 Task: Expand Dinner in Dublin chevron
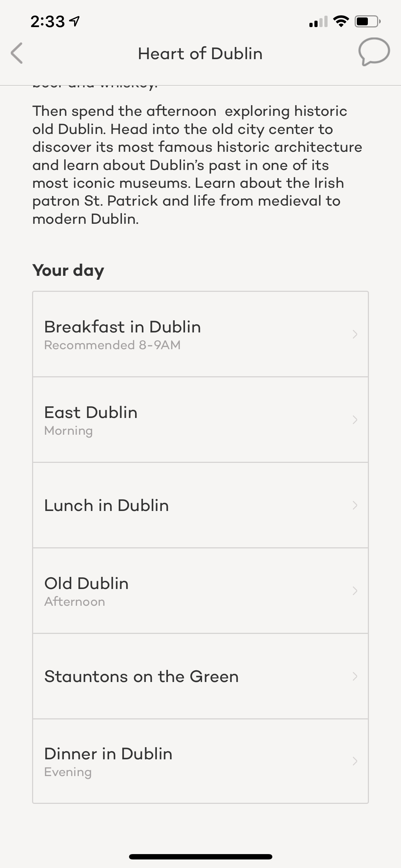[x=355, y=761]
